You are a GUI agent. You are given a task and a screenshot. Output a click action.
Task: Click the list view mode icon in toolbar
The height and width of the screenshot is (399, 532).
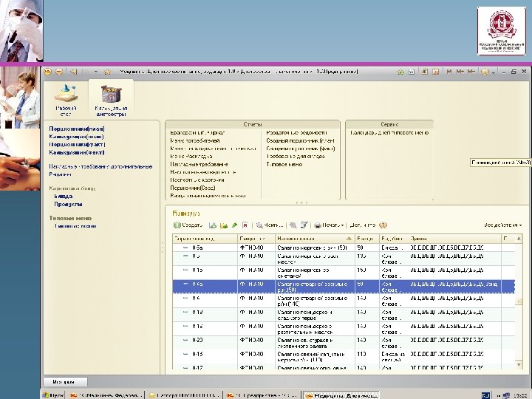[304, 225]
